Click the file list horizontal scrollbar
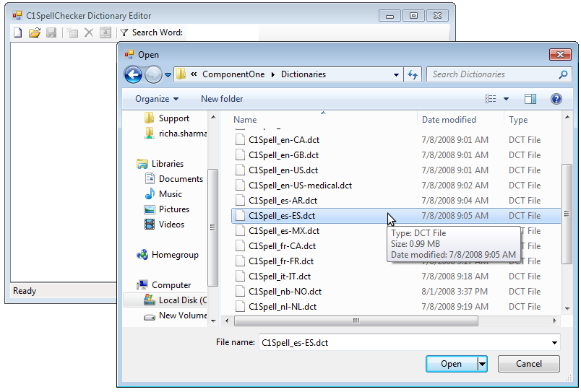Viewport: 581px width, 392px height. click(356, 321)
